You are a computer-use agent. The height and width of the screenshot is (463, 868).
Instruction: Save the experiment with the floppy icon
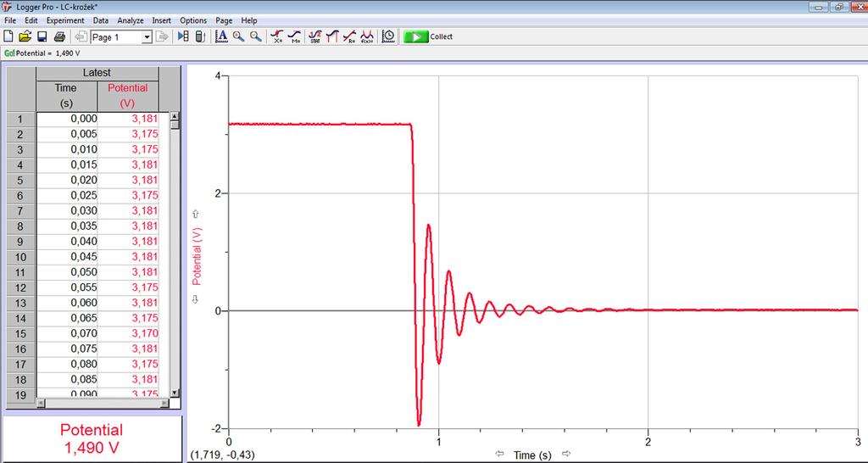tap(42, 36)
